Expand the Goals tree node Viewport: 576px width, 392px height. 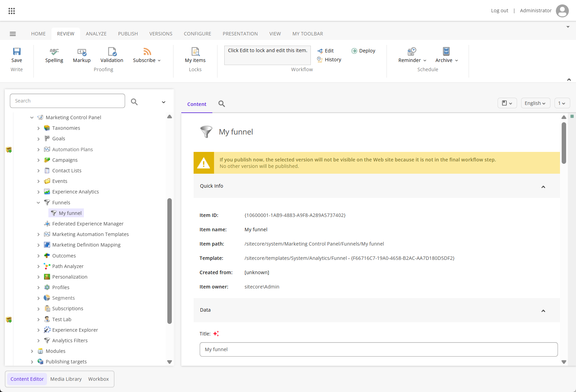click(x=39, y=139)
